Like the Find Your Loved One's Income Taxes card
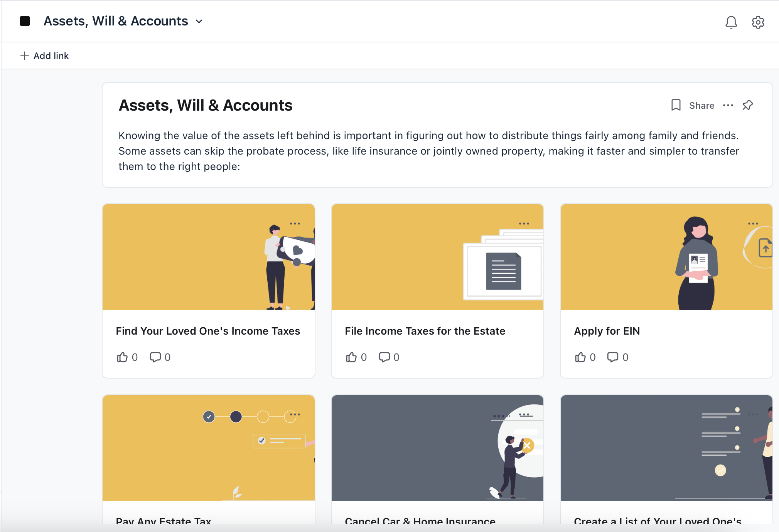This screenshot has width=779, height=532. tap(122, 357)
